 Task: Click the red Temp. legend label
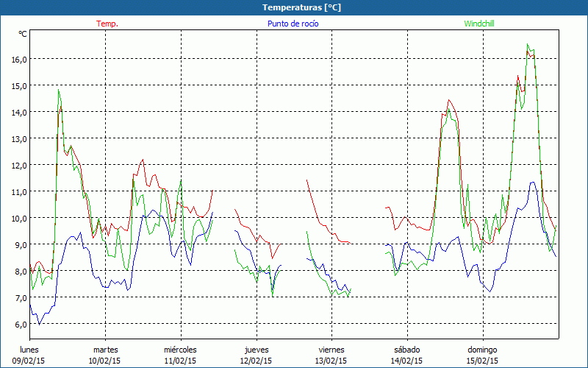107,24
